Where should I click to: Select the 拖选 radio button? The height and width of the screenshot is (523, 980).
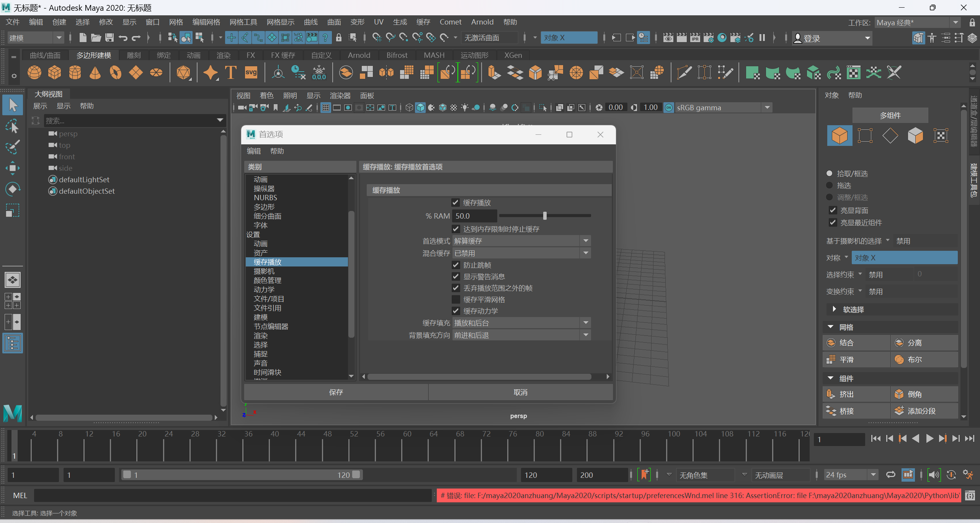(x=829, y=185)
